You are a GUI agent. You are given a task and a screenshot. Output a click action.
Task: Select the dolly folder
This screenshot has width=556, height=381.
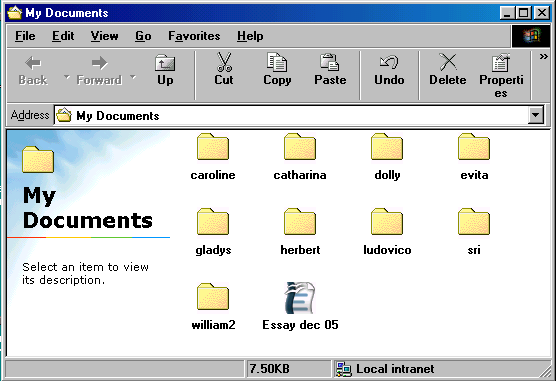coord(387,157)
